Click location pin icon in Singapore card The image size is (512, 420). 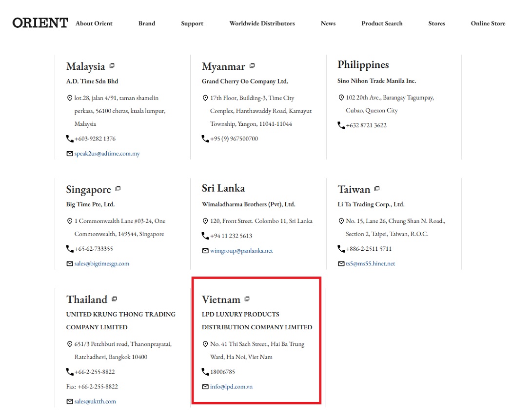pos(70,221)
